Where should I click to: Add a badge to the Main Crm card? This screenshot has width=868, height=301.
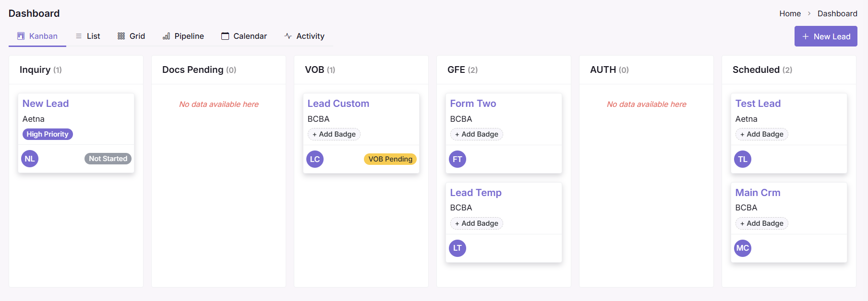click(762, 223)
